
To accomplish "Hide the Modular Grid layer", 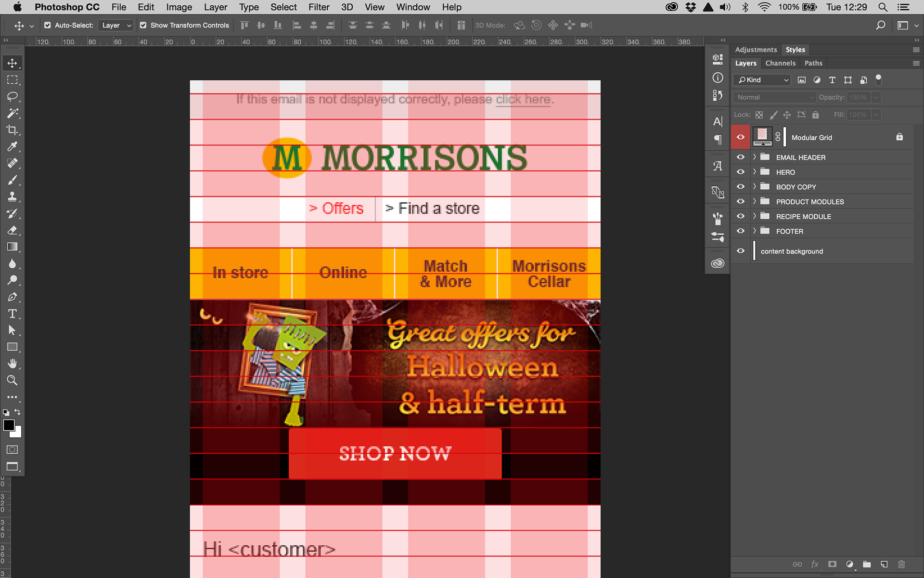I will click(740, 137).
